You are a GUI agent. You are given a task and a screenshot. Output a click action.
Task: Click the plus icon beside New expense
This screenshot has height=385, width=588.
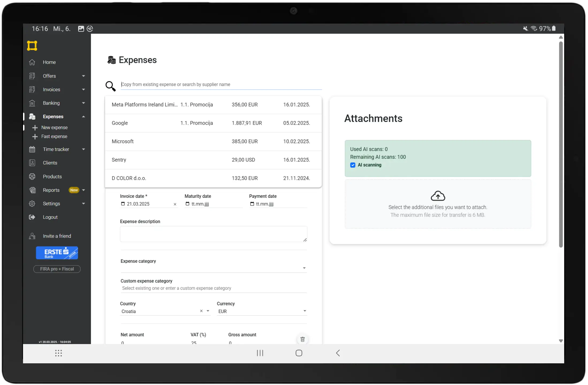pyautogui.click(x=35, y=128)
